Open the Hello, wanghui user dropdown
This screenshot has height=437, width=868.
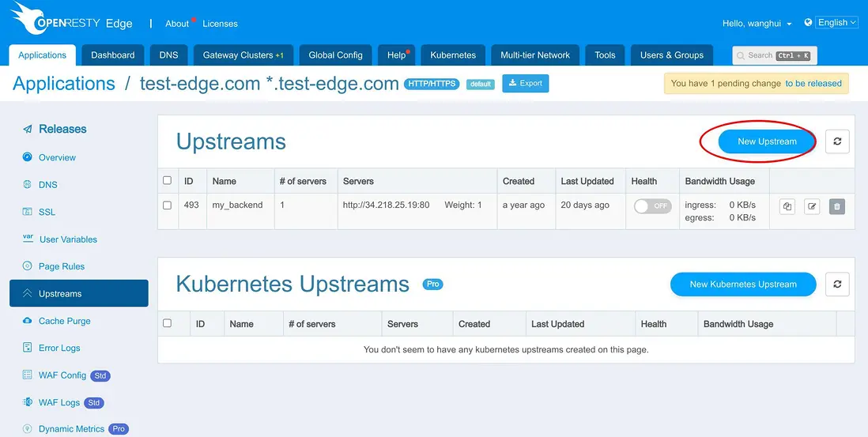pos(757,23)
